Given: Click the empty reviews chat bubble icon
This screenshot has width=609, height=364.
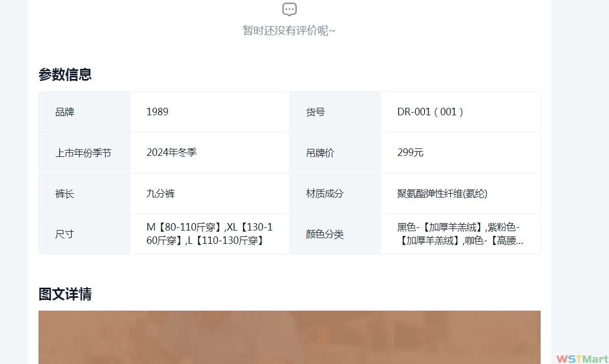Looking at the screenshot, I should pos(289,9).
